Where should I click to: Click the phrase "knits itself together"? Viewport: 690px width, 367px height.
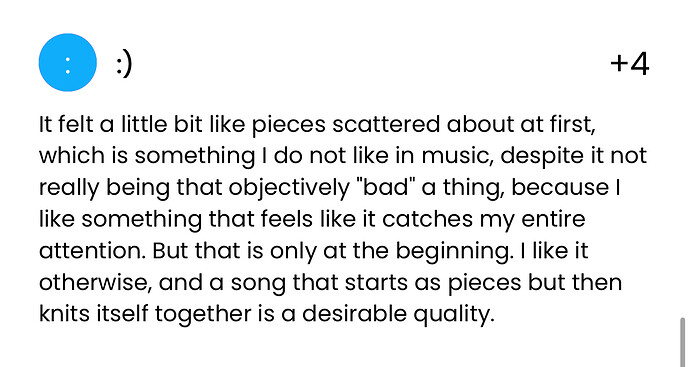pyautogui.click(x=143, y=315)
